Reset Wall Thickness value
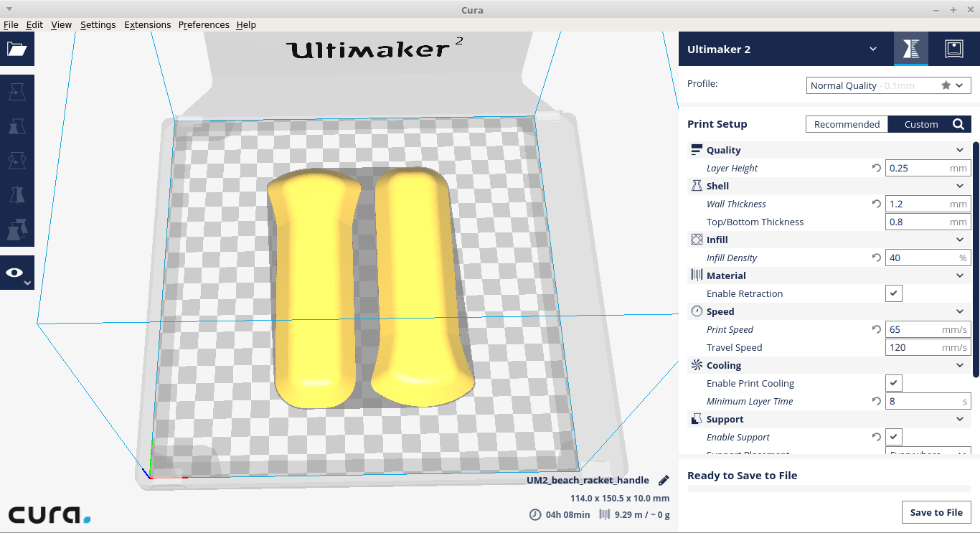Viewport: 980px width, 533px height. pos(876,204)
